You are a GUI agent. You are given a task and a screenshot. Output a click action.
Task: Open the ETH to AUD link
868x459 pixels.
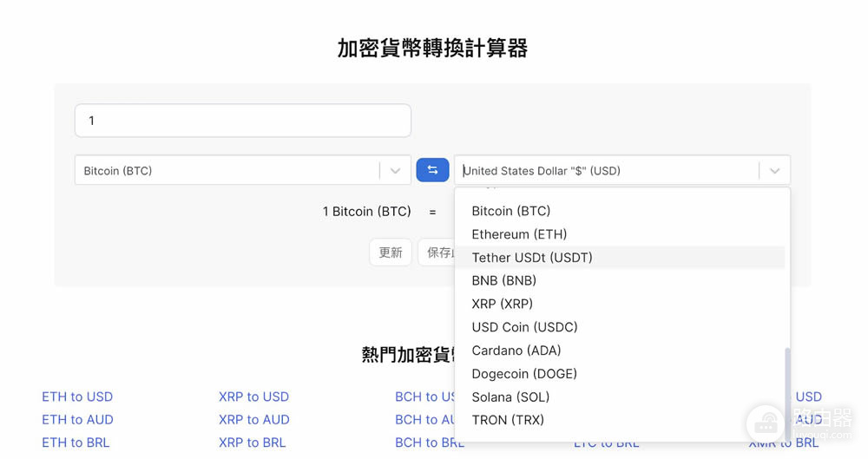tap(77, 420)
